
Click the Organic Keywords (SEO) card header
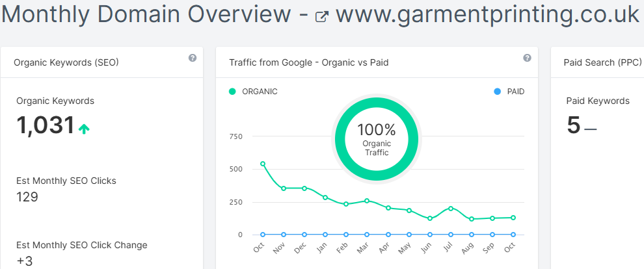[66, 62]
